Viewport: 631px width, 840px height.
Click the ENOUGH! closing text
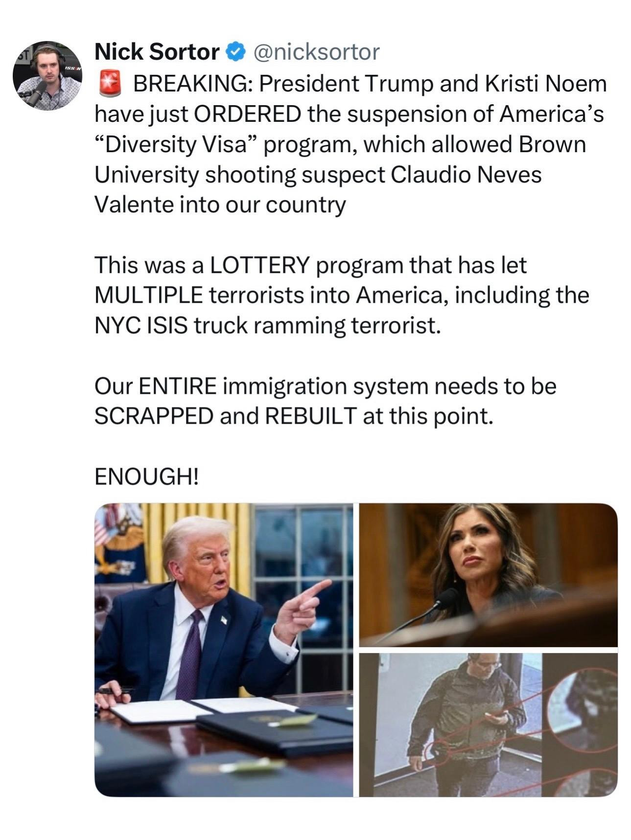tap(147, 477)
